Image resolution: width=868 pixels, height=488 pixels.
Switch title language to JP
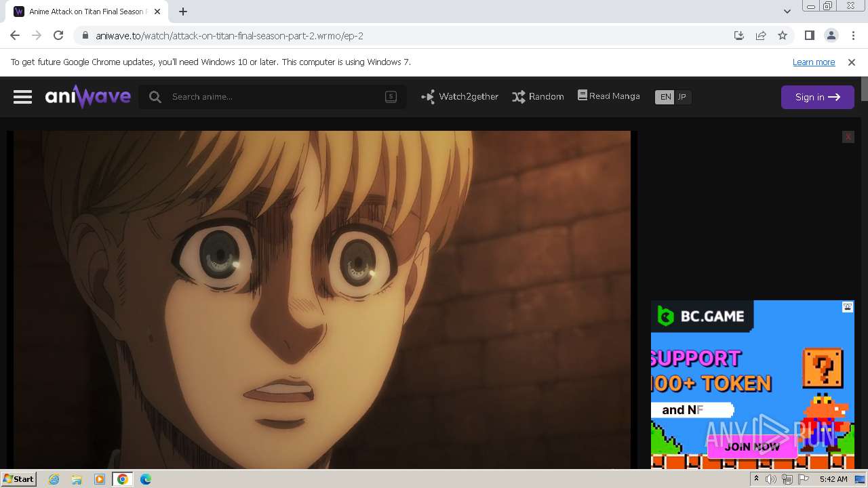click(x=682, y=97)
